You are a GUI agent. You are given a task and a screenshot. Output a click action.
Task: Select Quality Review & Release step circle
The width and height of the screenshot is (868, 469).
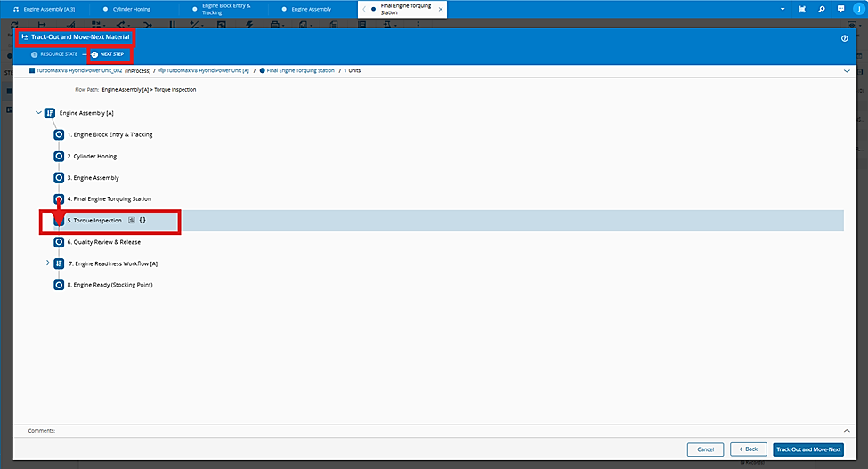click(59, 242)
